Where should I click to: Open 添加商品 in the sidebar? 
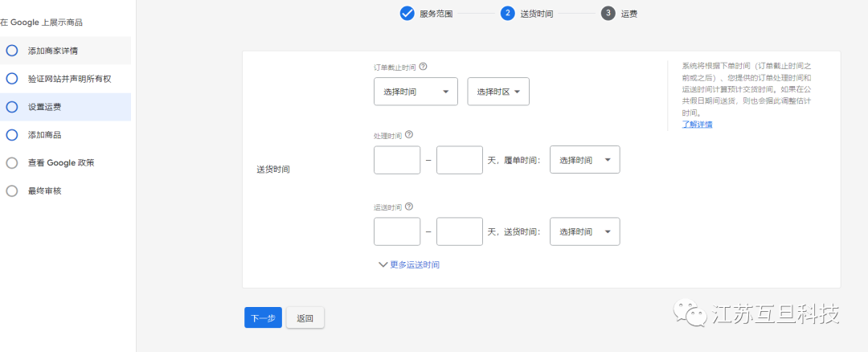click(44, 135)
